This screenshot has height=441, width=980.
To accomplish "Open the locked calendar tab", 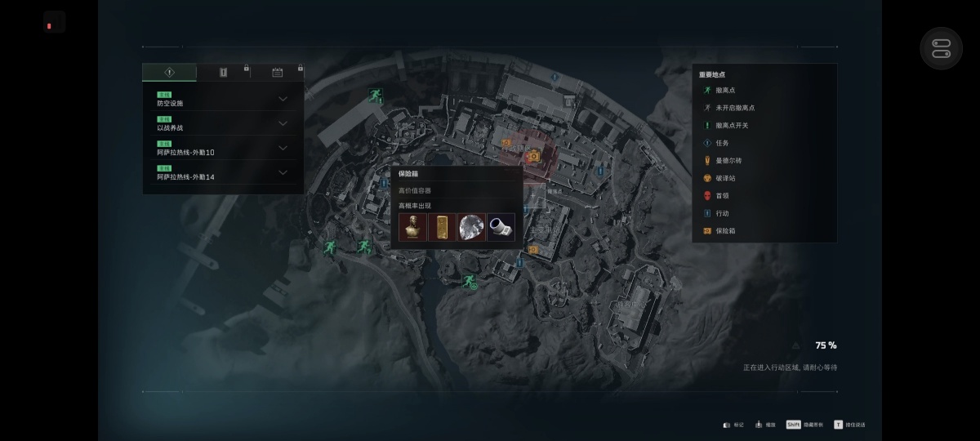I will tap(277, 72).
